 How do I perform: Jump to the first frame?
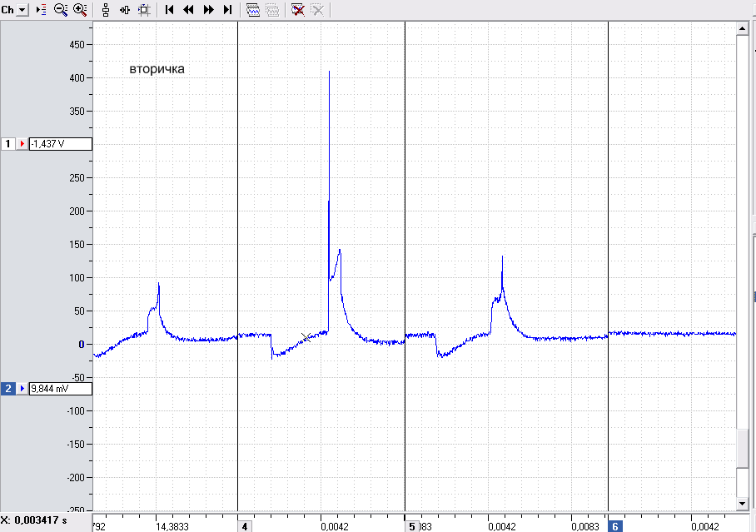coord(169,10)
